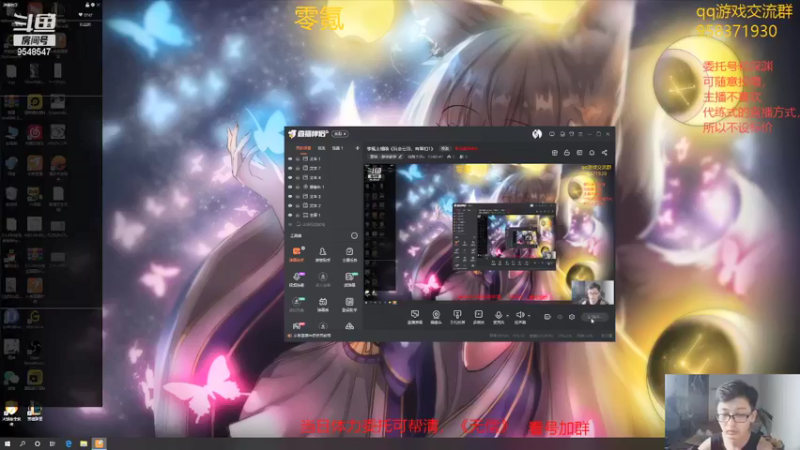Open Task View on the taskbar
Viewport: 800px width, 450px height.
(x=52, y=443)
